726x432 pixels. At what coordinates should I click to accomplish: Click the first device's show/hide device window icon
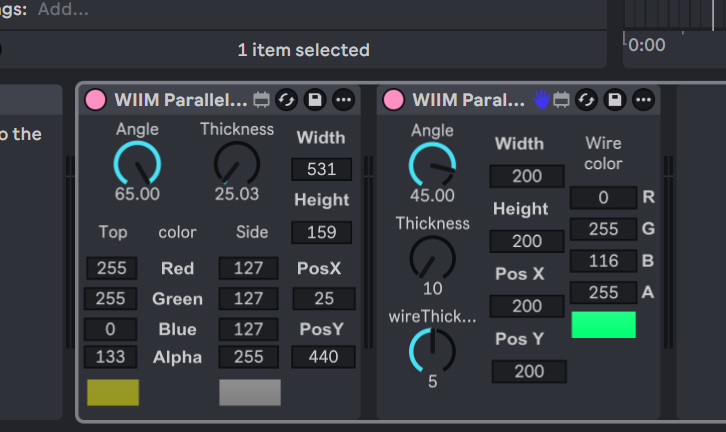[x=261, y=100]
